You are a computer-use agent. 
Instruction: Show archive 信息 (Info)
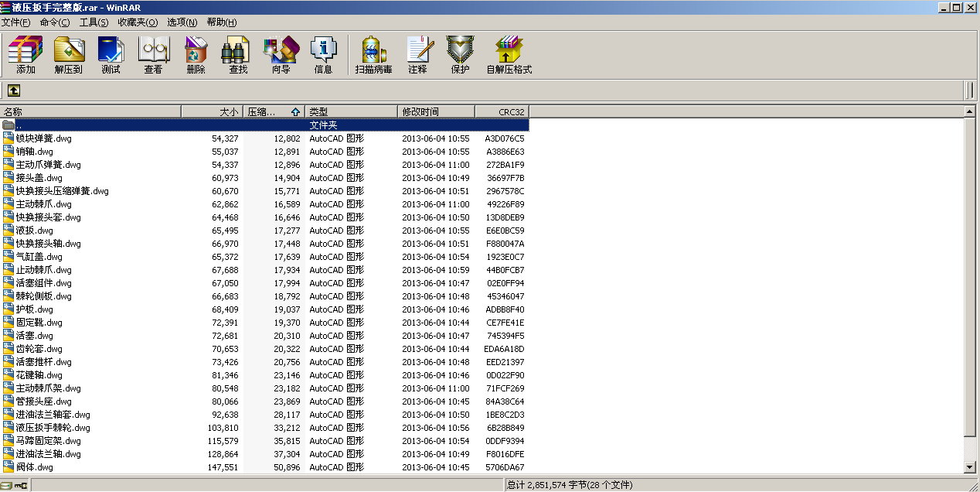pos(324,54)
